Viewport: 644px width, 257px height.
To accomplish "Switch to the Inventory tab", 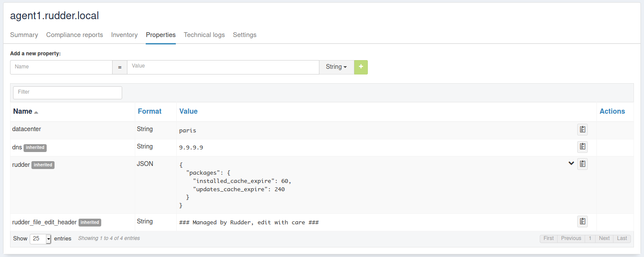I will click(x=124, y=35).
